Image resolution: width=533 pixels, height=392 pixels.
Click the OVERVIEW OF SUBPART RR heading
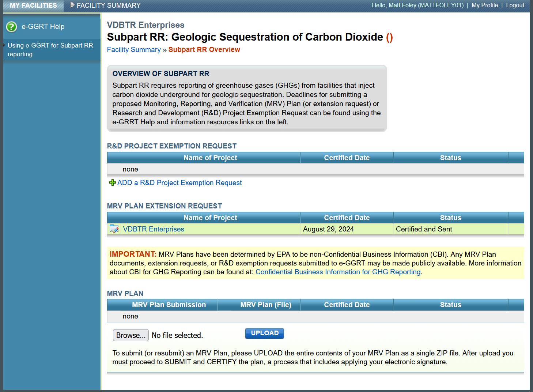161,73
